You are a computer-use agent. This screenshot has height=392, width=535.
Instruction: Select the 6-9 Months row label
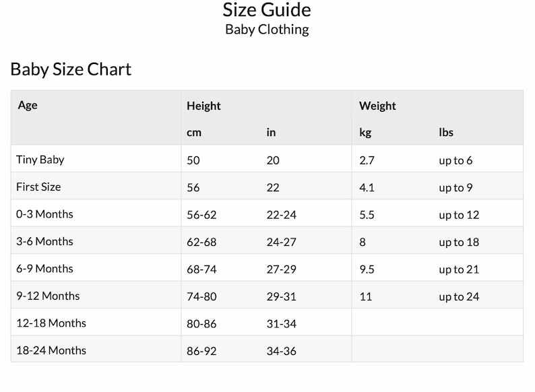click(x=44, y=269)
